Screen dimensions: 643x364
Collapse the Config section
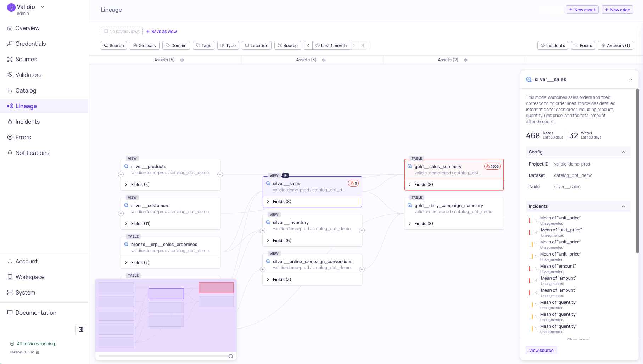624,152
